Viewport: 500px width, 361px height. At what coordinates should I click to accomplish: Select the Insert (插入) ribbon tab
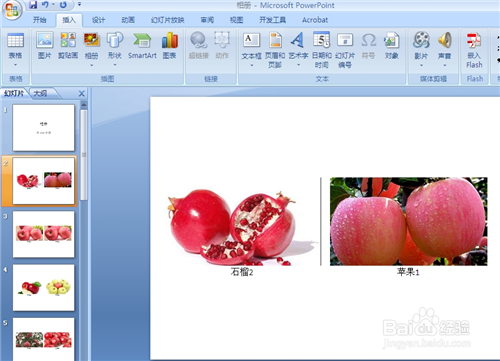coord(69,20)
